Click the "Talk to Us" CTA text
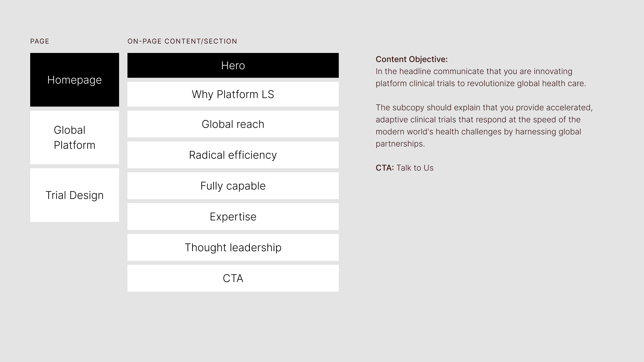 coord(415,168)
